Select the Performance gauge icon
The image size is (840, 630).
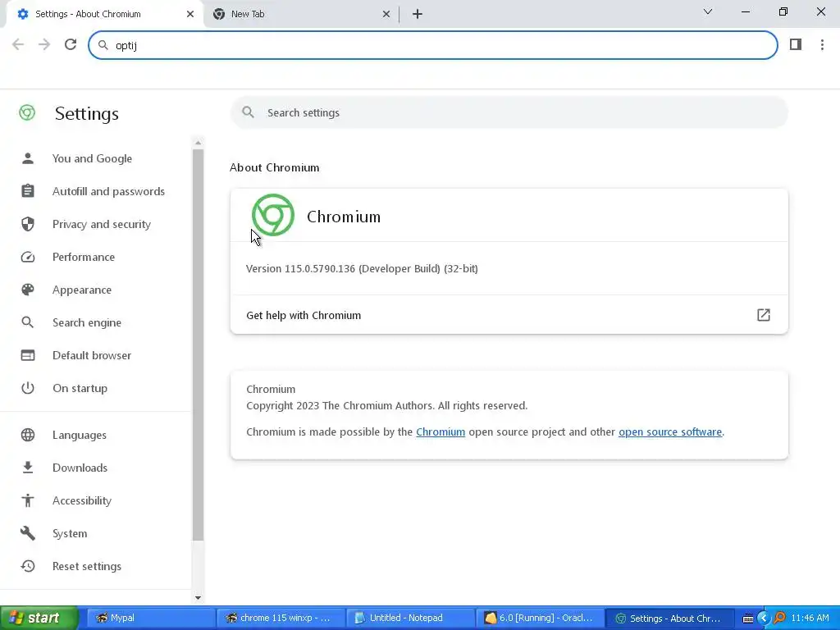pos(27,257)
